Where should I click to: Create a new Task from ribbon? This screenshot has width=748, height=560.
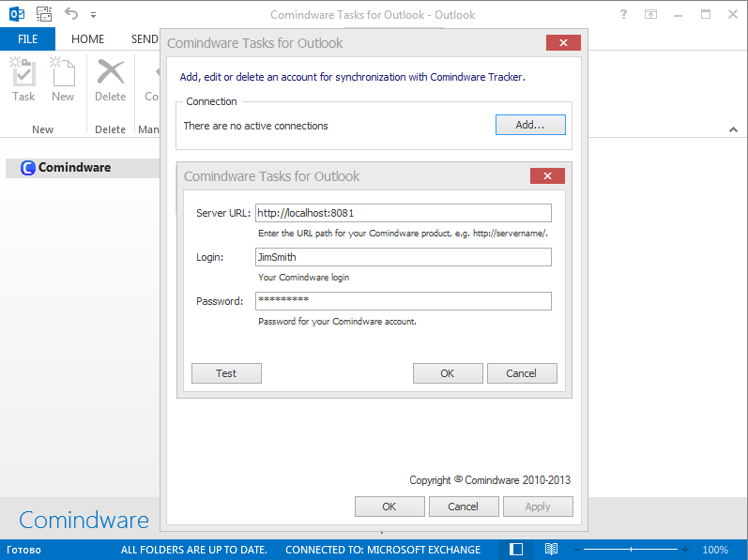[23, 80]
